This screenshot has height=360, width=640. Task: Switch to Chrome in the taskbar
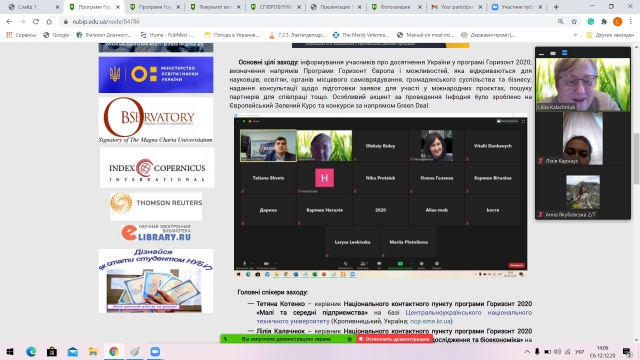coord(113,351)
